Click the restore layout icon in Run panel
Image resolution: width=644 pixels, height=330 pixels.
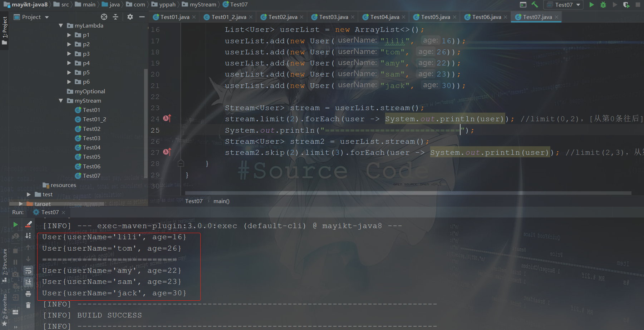coord(15,312)
